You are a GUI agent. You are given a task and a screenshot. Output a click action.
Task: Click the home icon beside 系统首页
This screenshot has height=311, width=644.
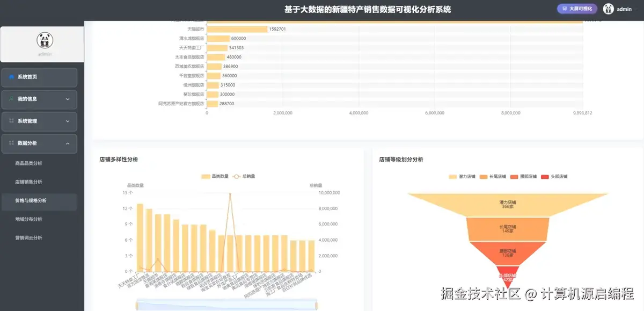[11, 77]
